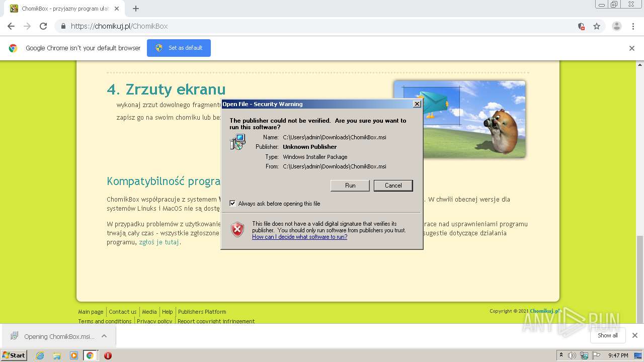Screen dimensions: 644x362
Task: Click the page vertical scrollbar thumb
Action: point(640,279)
